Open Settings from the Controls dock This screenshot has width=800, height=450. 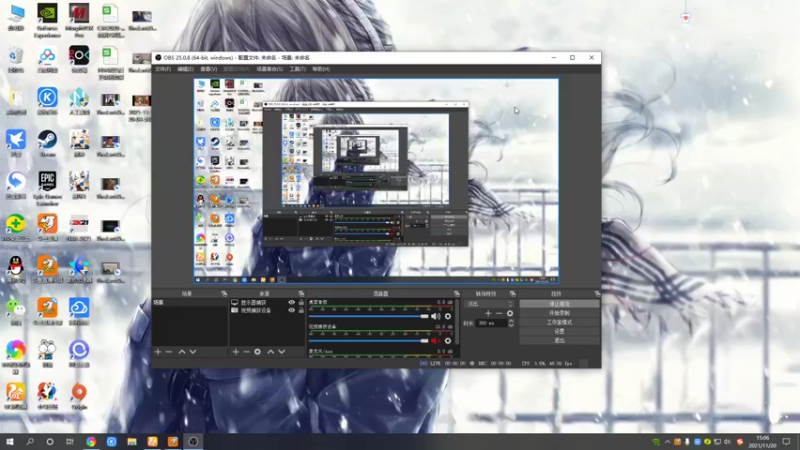coord(559,331)
